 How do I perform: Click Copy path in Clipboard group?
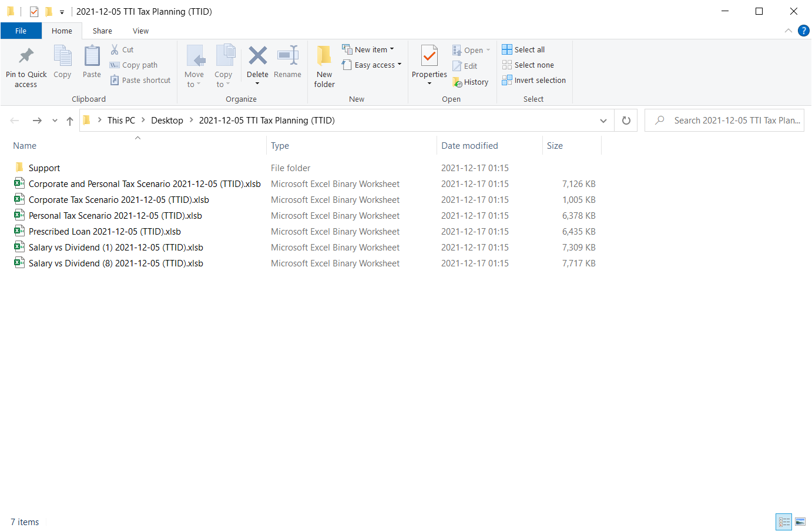coord(134,65)
